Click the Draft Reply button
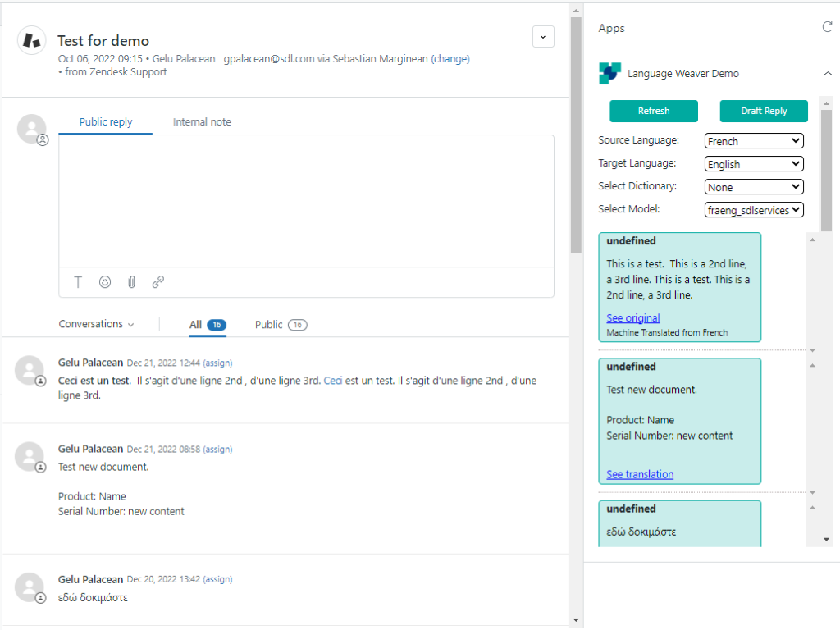 (764, 111)
